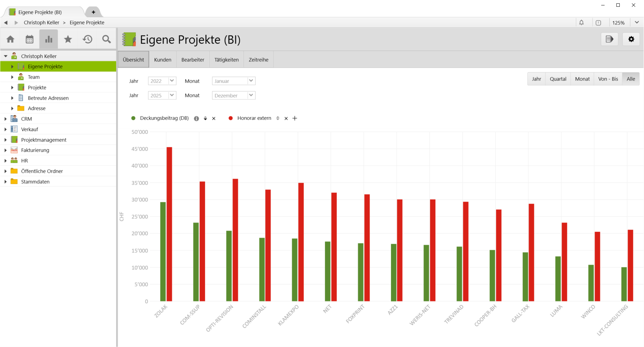The image size is (644, 347).
Task: Open the Zeitreihe tab
Action: (258, 59)
